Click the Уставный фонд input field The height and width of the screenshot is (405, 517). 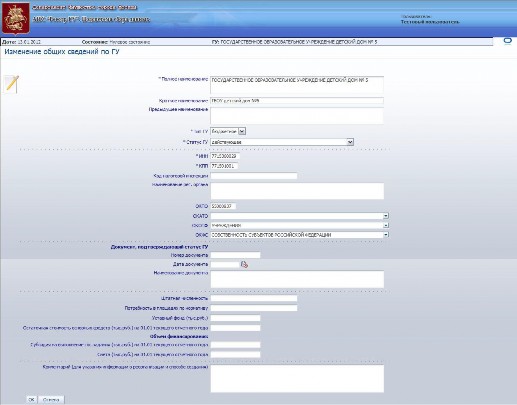[x=235, y=318]
